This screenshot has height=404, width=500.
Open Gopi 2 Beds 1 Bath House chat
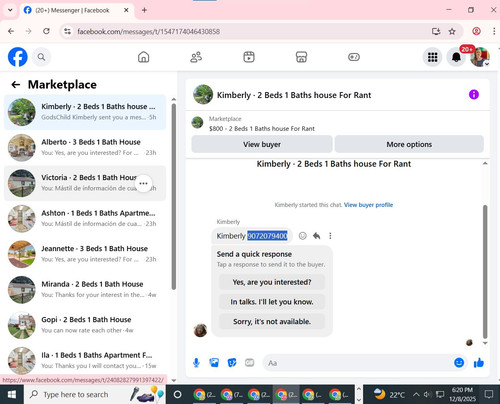pyautogui.click(x=85, y=325)
